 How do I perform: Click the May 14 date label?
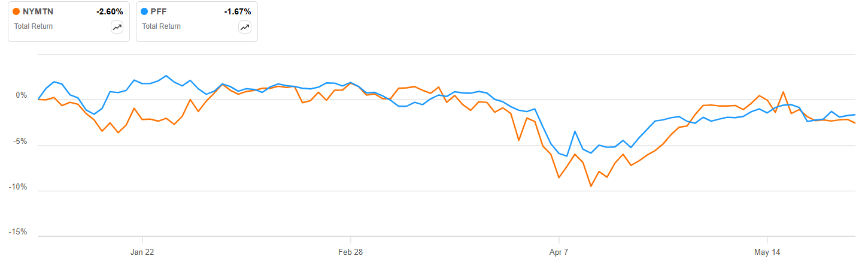tap(767, 252)
